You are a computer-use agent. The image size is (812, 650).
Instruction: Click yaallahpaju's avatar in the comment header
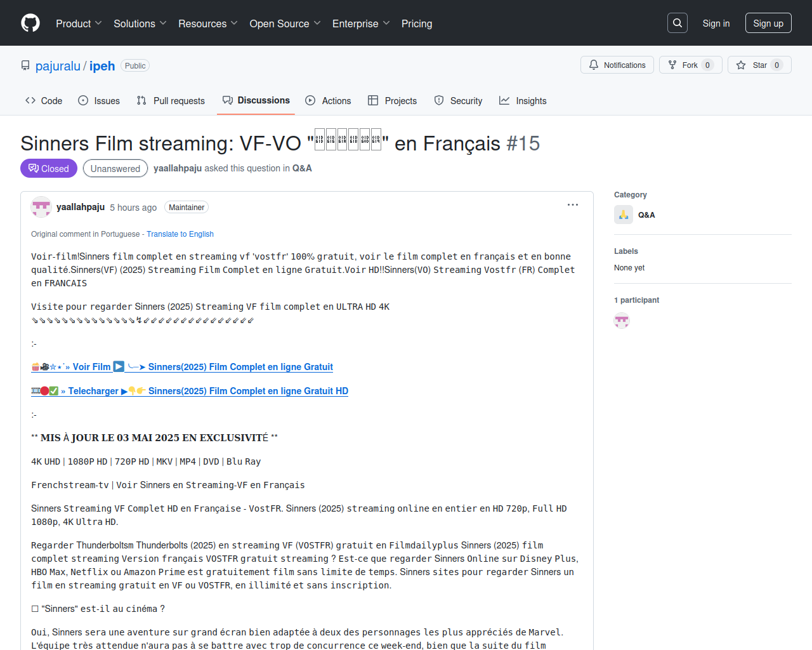pyautogui.click(x=41, y=207)
